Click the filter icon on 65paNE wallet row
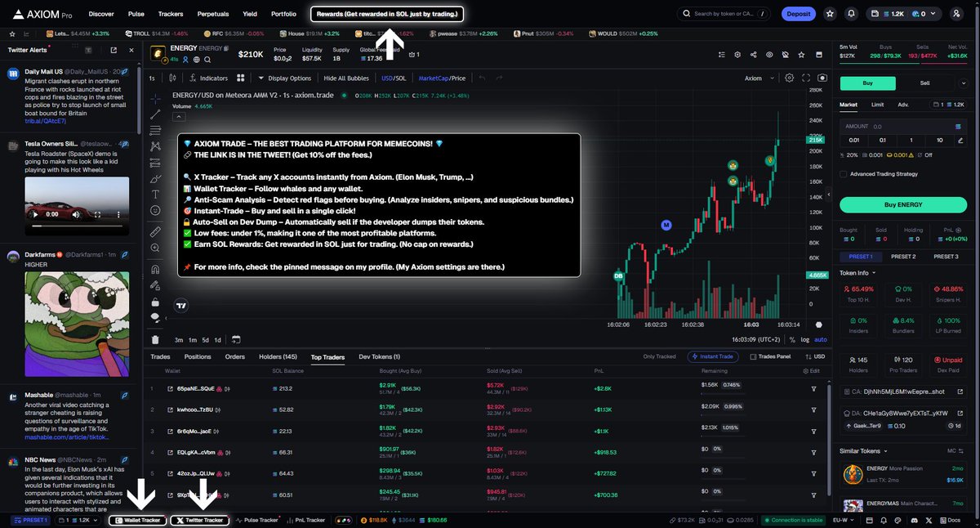The height and width of the screenshot is (528, 980). point(813,388)
